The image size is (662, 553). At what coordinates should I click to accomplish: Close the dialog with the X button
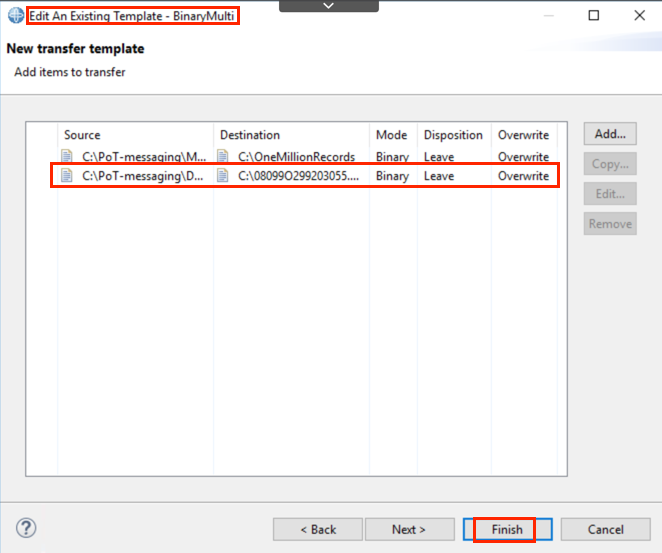tap(640, 16)
